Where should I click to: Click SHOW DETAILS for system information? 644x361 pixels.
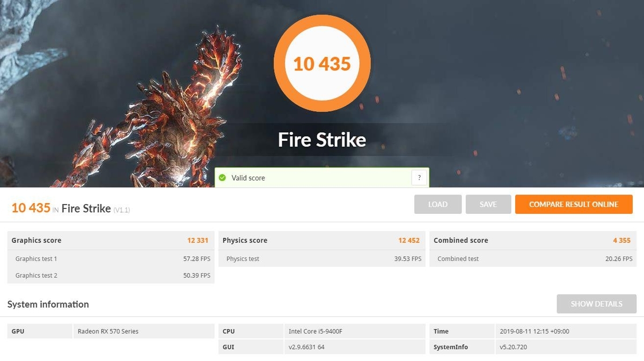tap(596, 304)
